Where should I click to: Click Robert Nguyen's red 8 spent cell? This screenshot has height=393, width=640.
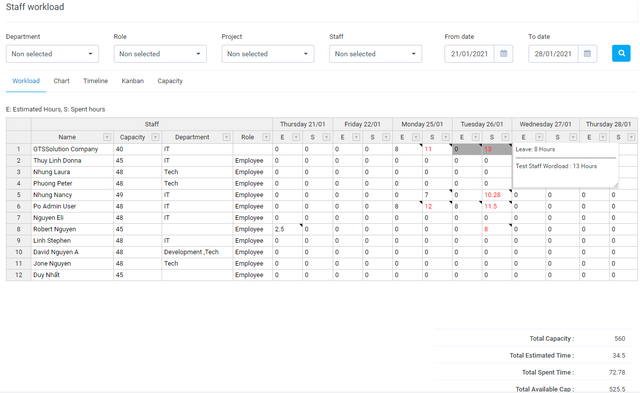click(497, 229)
